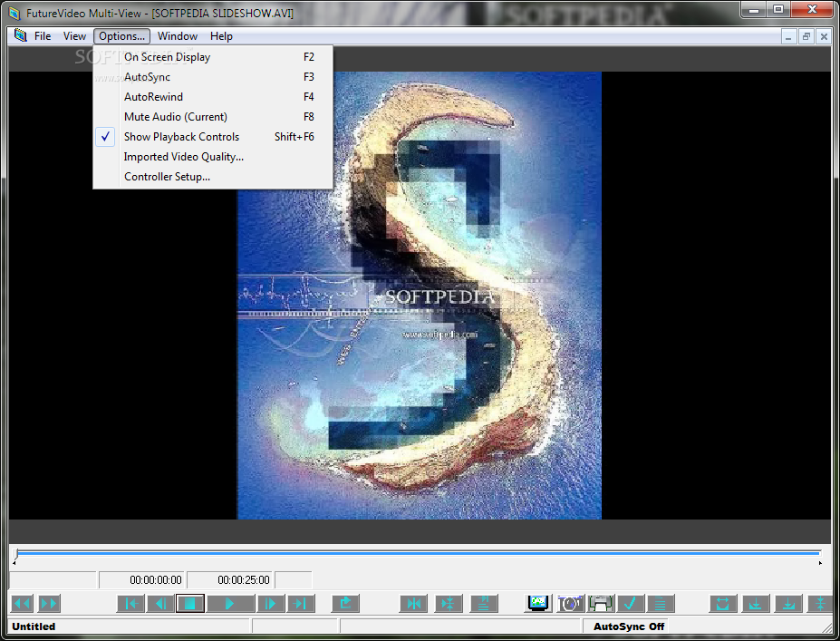Viewport: 840px width, 641px height.
Task: Click the loop arrows icon
Action: 723,604
